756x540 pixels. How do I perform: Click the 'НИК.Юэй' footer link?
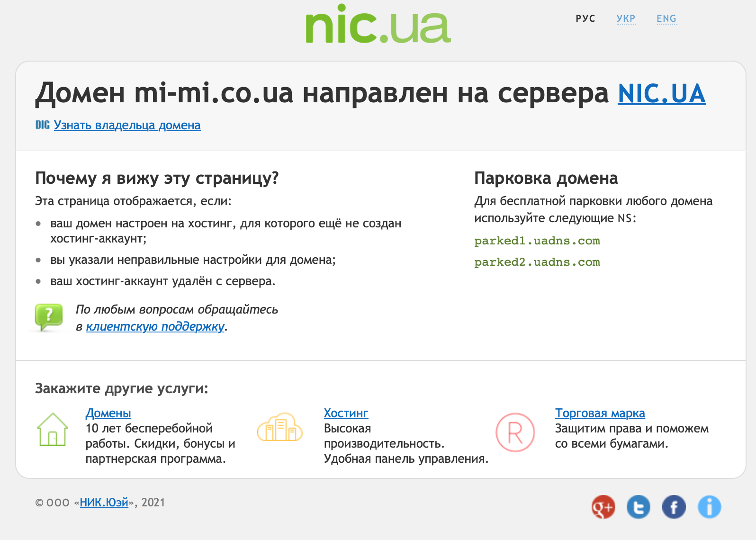point(104,503)
